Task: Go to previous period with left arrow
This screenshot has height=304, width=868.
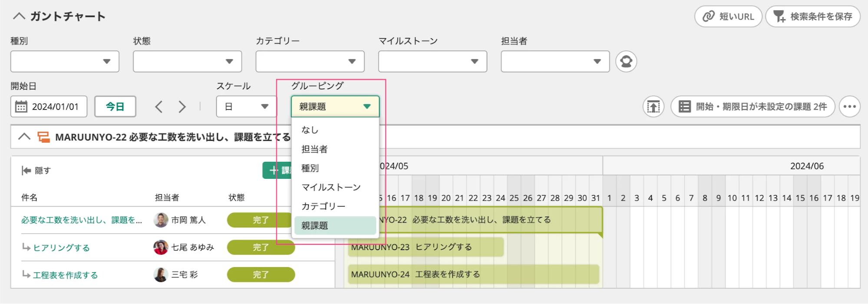Action: 159,107
